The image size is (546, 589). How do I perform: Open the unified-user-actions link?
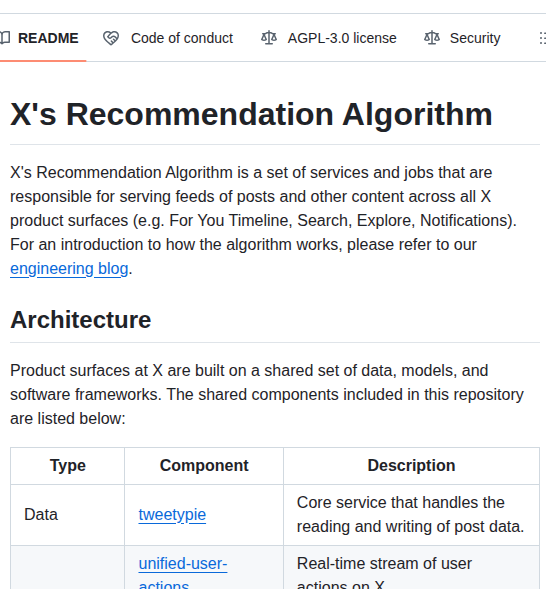183,573
